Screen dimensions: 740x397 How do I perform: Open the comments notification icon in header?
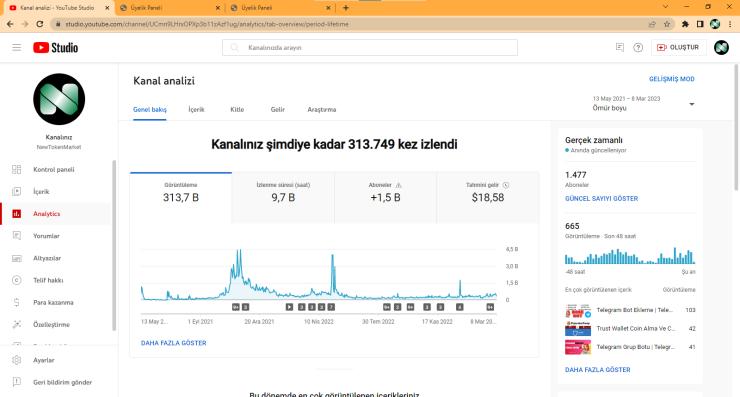tap(620, 47)
